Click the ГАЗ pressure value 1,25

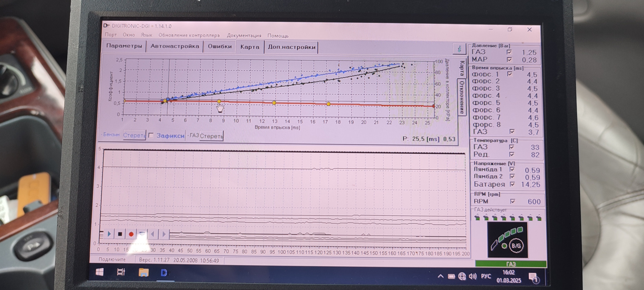point(529,52)
